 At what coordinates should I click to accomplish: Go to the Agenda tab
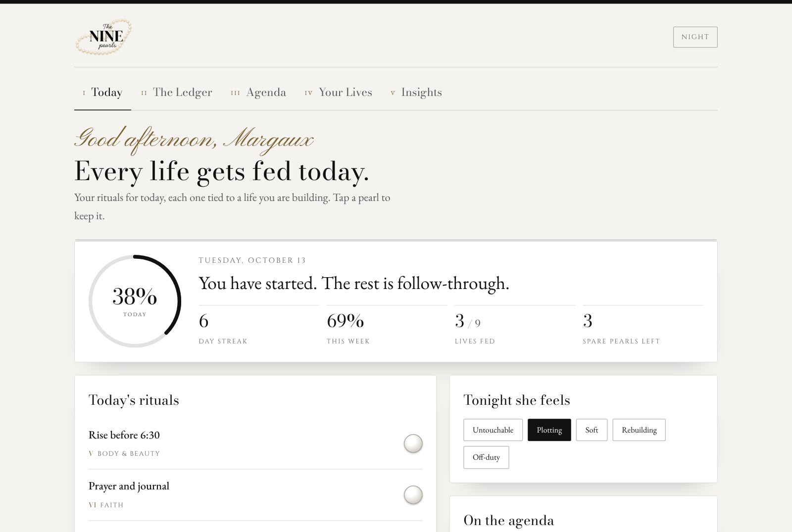[x=258, y=93]
